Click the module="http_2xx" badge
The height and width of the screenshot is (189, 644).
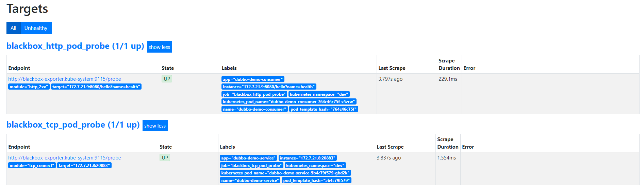(x=29, y=87)
